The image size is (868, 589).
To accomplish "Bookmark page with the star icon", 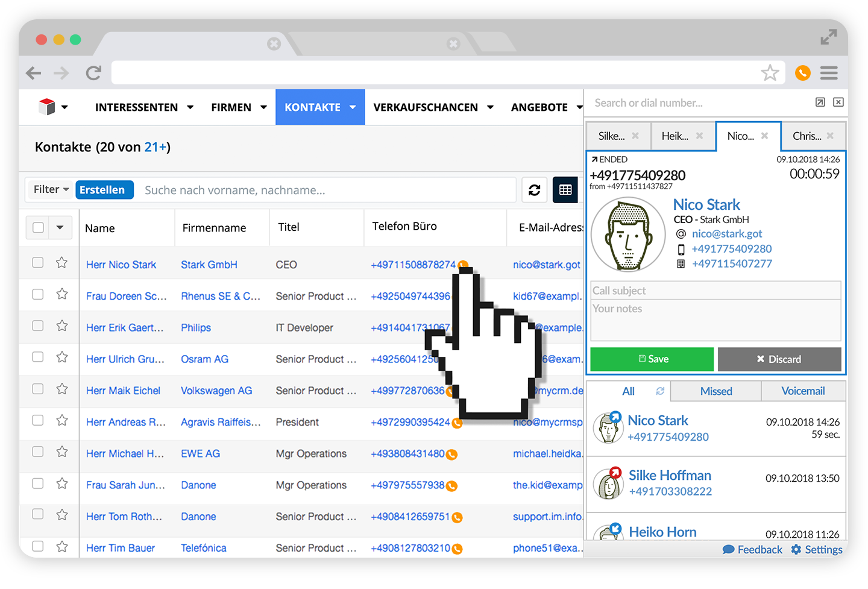I will [x=770, y=73].
